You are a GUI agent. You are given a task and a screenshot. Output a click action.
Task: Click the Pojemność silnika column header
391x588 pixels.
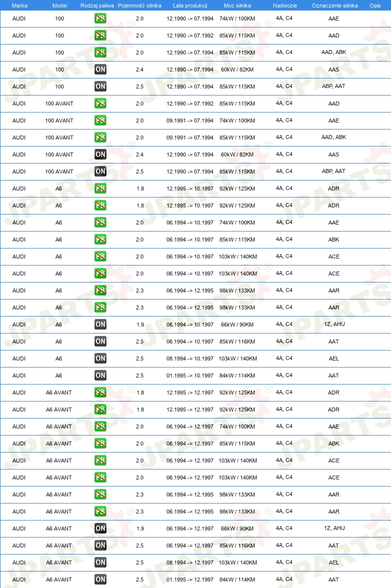click(139, 5)
